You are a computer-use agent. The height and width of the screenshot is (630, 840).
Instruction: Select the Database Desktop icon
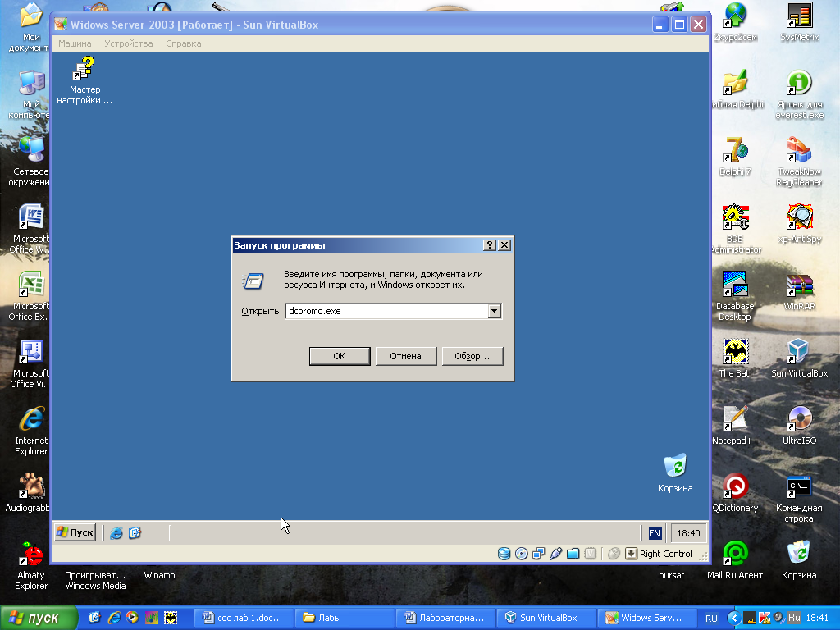pos(735,296)
